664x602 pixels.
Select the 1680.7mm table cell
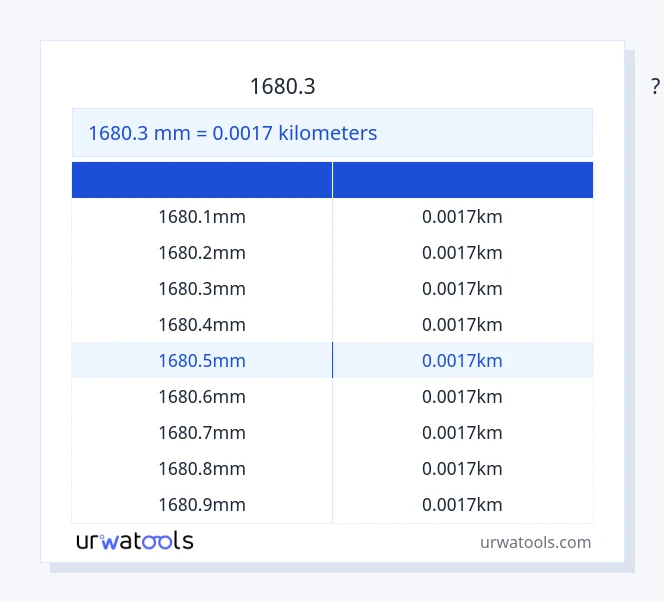(202, 433)
